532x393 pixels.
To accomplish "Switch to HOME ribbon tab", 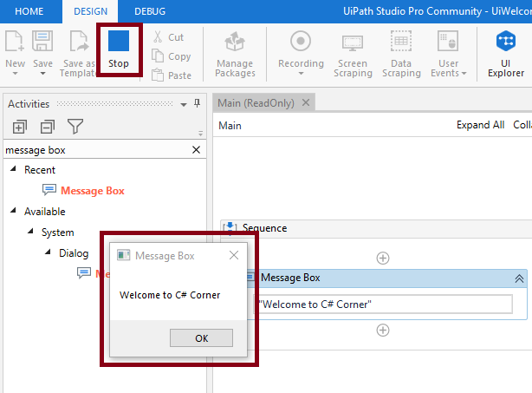I will [x=29, y=11].
